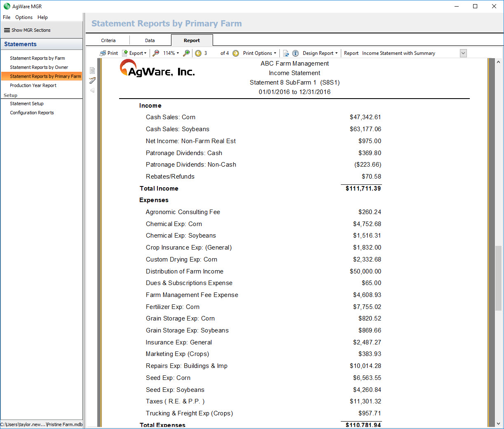Screen dimensions: 504x429
Task: Expand the 114% zoom level dropdown
Action: point(171,53)
